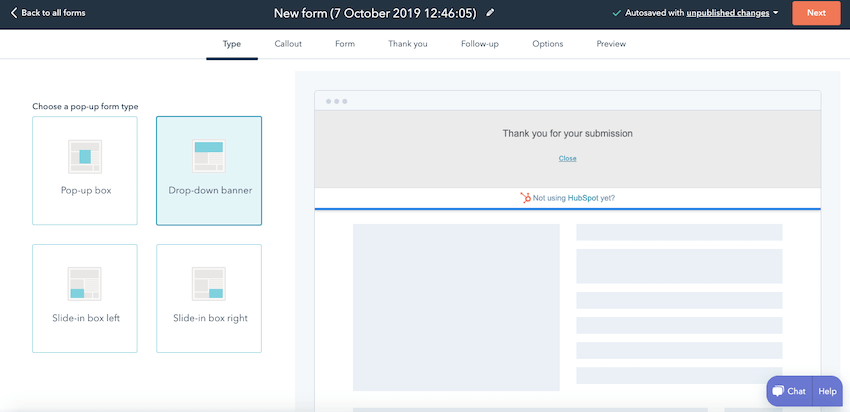Choose the Slide-in box left card
The width and height of the screenshot is (850, 412).
point(85,298)
